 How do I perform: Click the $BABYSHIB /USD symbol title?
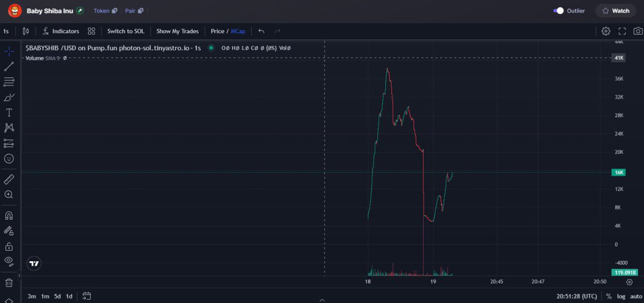tap(113, 48)
